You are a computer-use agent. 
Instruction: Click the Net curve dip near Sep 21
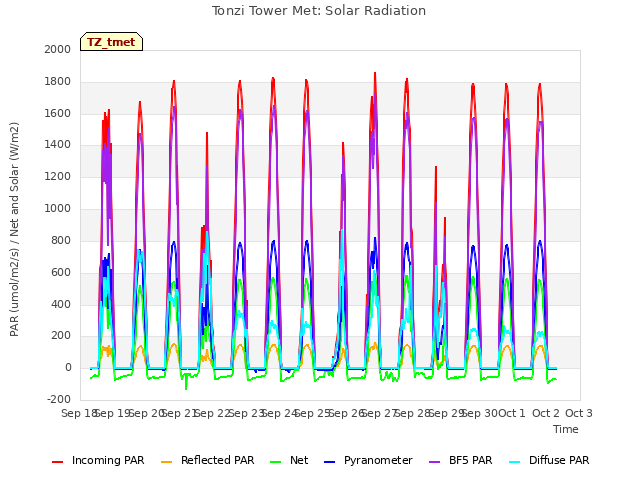(186, 388)
